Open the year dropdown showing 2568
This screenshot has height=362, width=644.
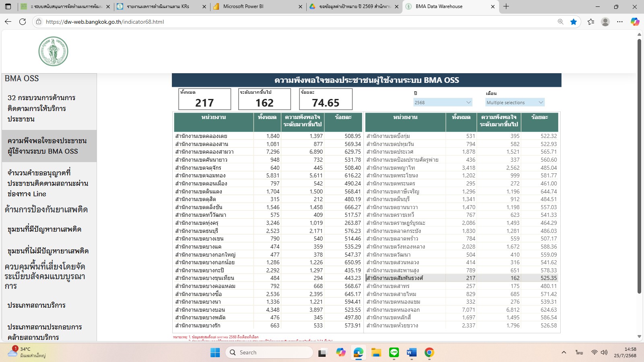(442, 103)
